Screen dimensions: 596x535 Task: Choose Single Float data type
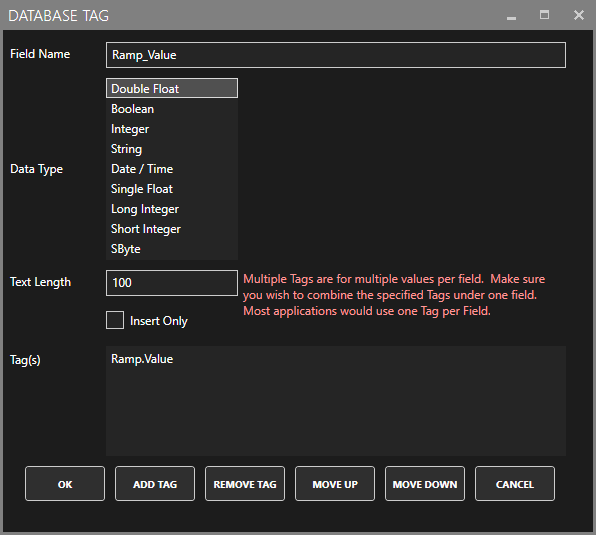tap(172, 189)
